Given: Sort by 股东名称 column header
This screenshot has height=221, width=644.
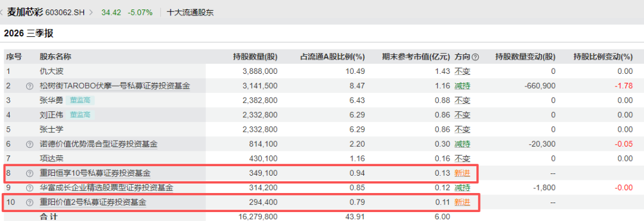Looking at the screenshot, I should pos(55,57).
